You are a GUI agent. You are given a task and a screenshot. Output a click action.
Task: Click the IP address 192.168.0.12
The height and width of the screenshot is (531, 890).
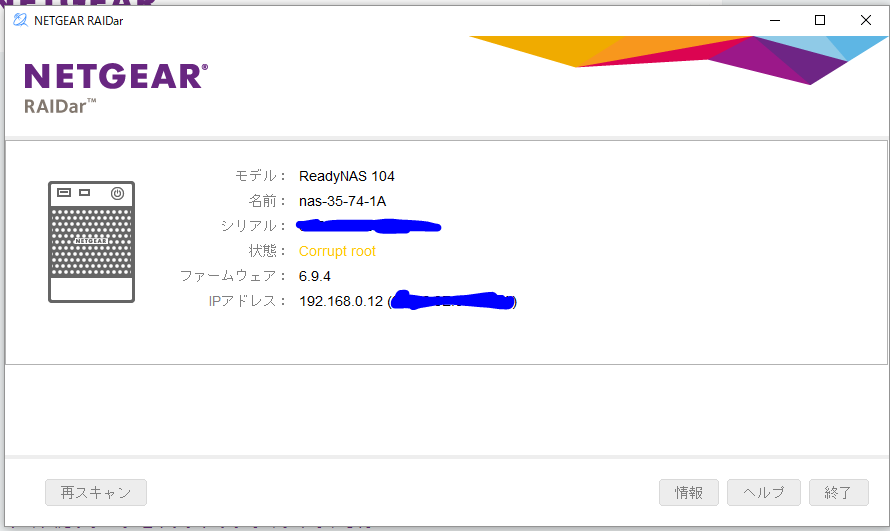[341, 301]
